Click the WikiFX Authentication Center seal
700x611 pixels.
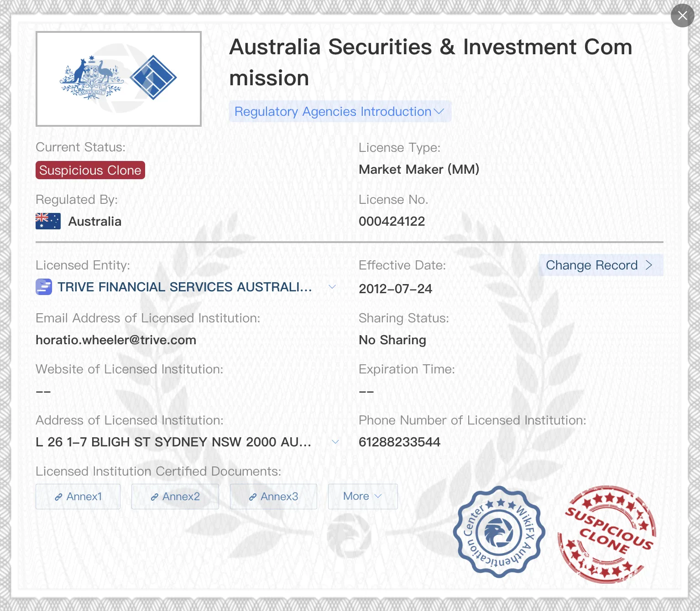(x=499, y=532)
